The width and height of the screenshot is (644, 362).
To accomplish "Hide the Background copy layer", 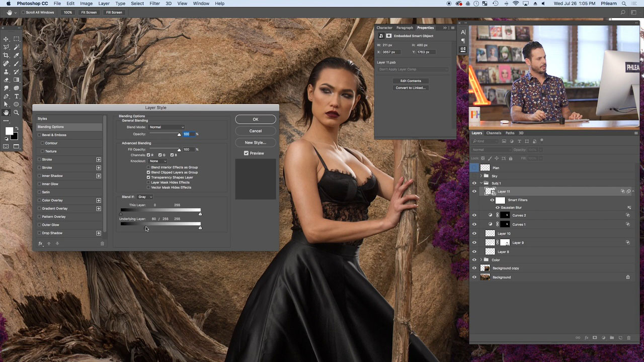I will [x=474, y=268].
